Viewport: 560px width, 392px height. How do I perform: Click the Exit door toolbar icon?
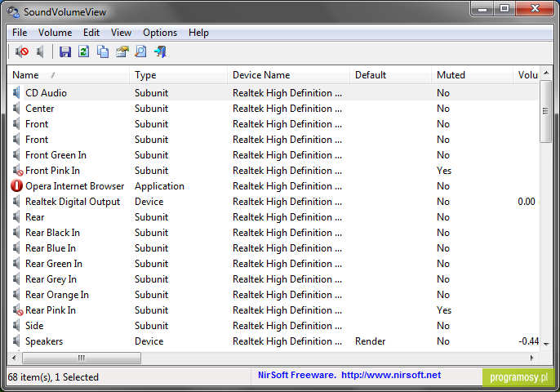pos(160,51)
